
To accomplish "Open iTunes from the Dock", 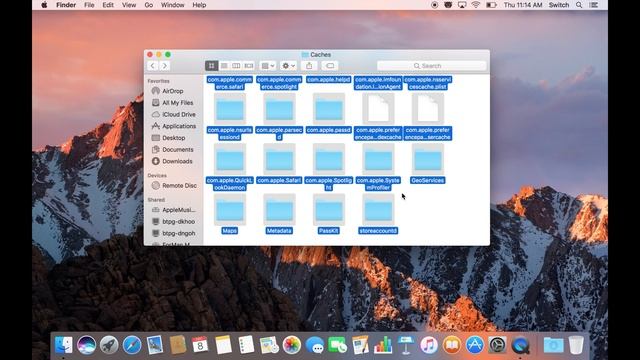I will coord(429,345).
